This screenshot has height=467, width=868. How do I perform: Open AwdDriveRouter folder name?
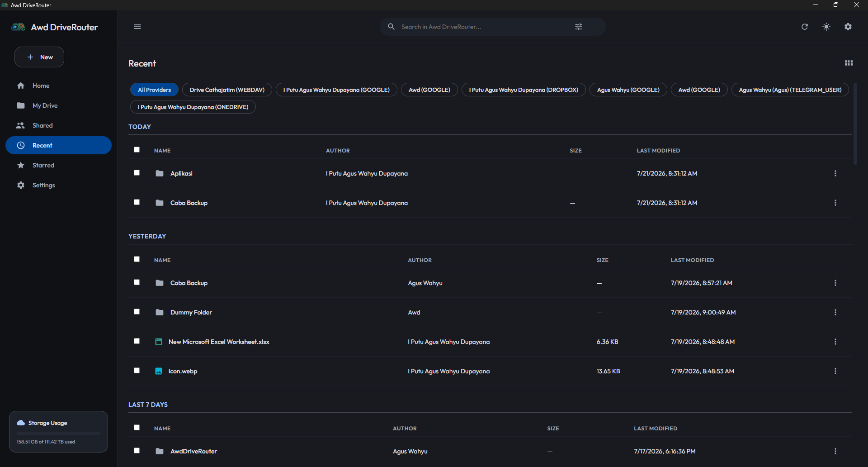(193, 451)
